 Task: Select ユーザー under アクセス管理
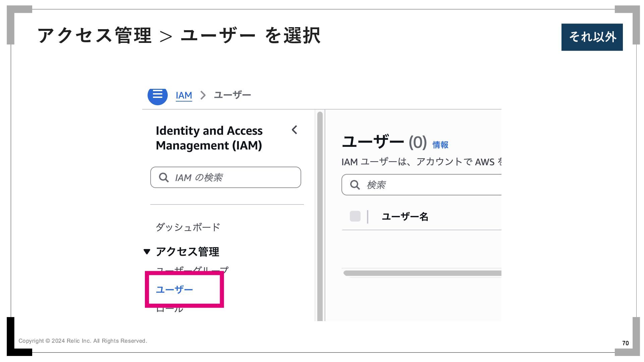[x=174, y=290]
